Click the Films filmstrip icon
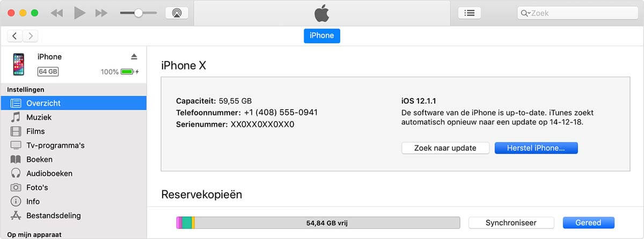Screen dimensions: 644x239 coord(16,131)
